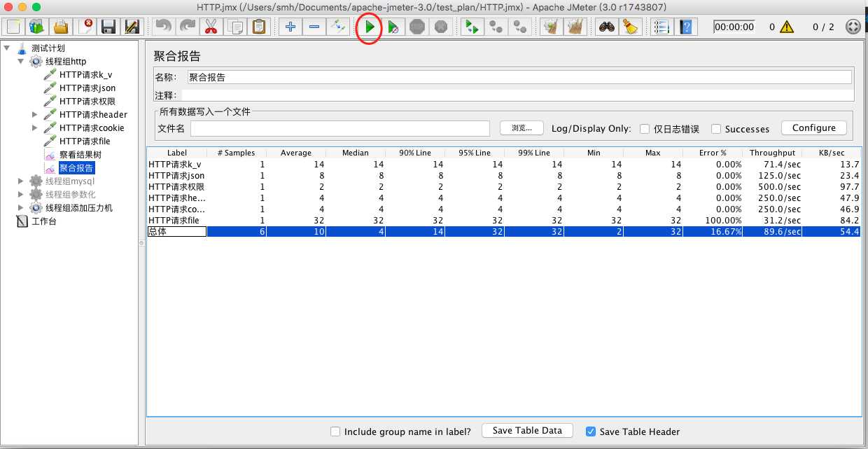868x449 pixels.
Task: Click the Configure button
Action: tap(814, 128)
